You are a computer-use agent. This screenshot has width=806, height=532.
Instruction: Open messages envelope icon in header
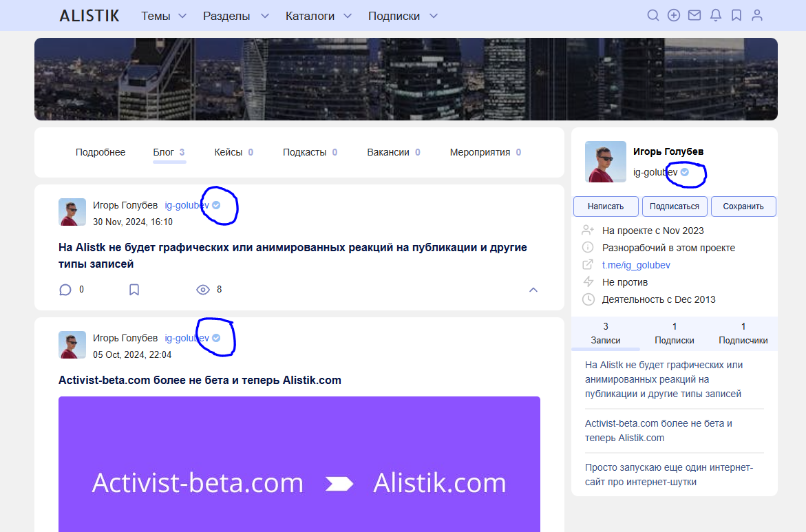694,15
